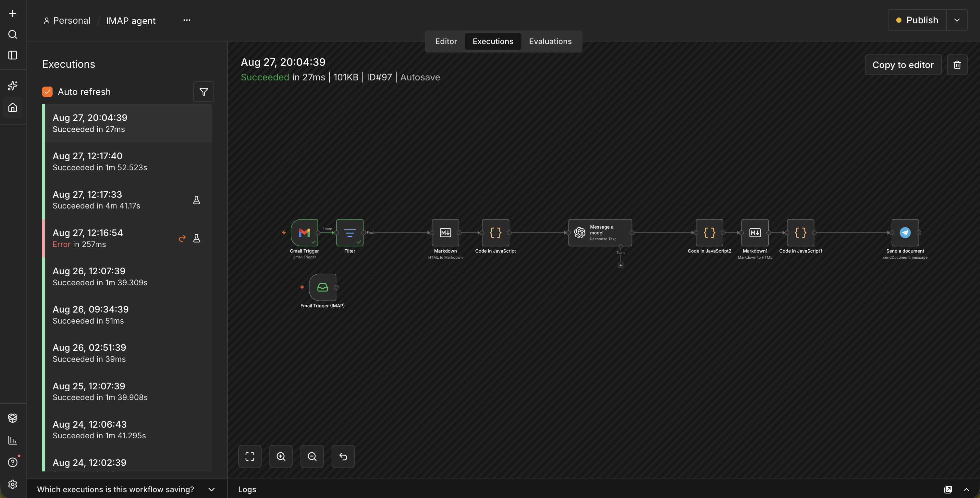Click the IMAP agent workflow name
The image size is (980, 498).
pos(130,20)
